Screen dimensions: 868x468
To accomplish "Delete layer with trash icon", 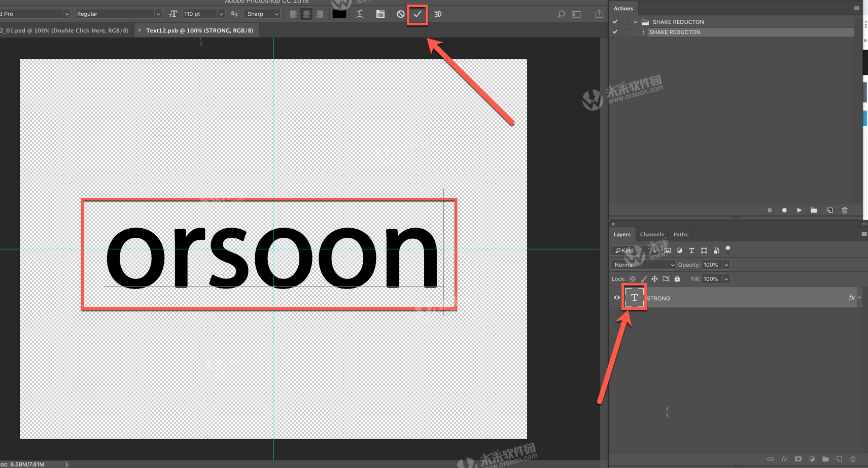I will click(853, 459).
